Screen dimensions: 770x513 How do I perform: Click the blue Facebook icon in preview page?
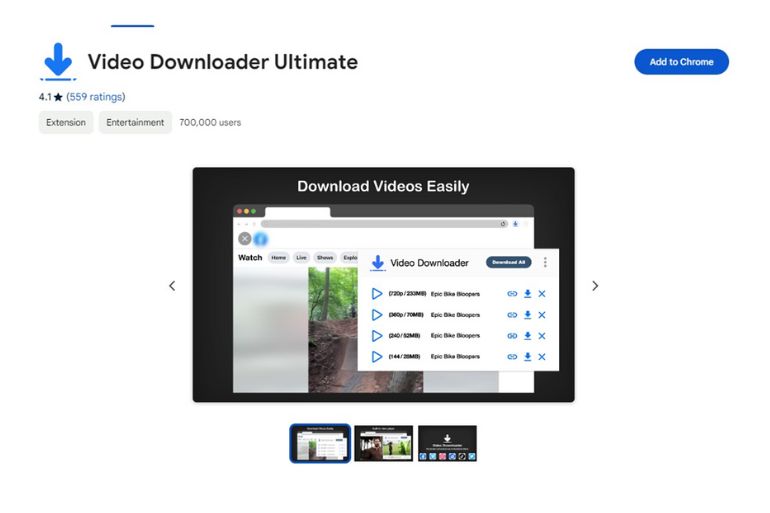click(261, 239)
